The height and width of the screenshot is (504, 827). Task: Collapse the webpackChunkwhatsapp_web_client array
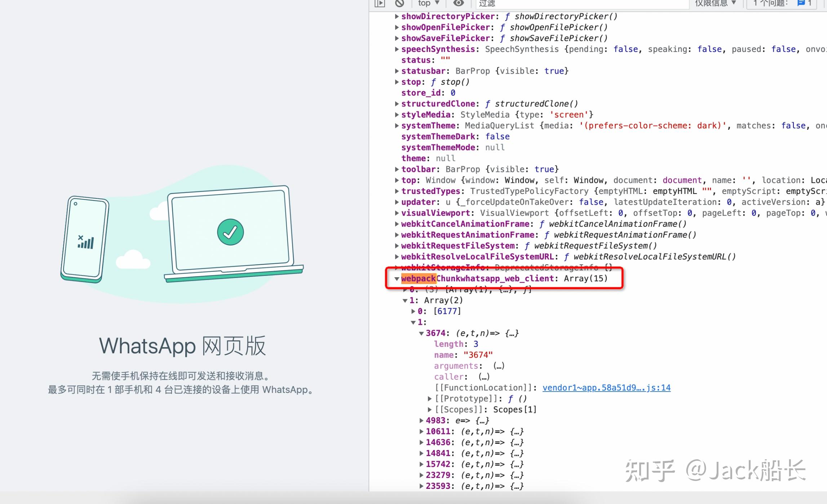[x=397, y=279]
